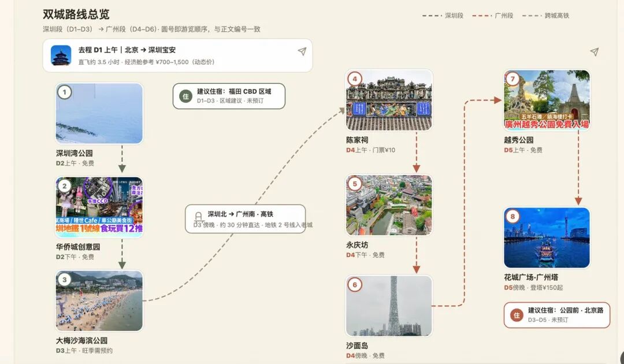Open the 建议住宿:公园前·北京路 card
Image resolution: width=624 pixels, height=364 pixels.
(x=557, y=315)
